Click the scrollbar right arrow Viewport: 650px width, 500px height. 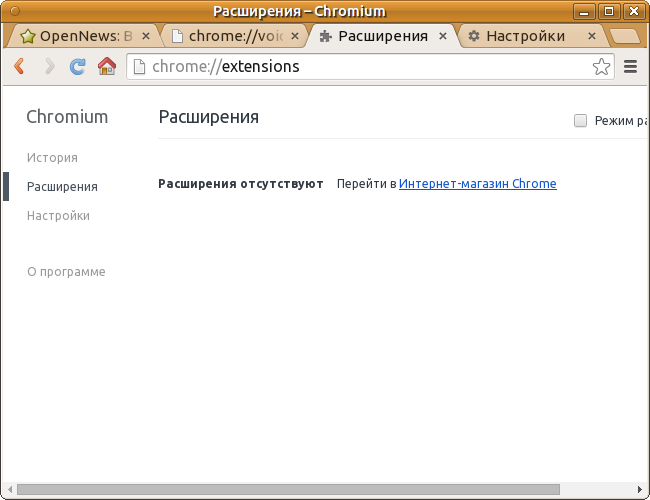640,489
